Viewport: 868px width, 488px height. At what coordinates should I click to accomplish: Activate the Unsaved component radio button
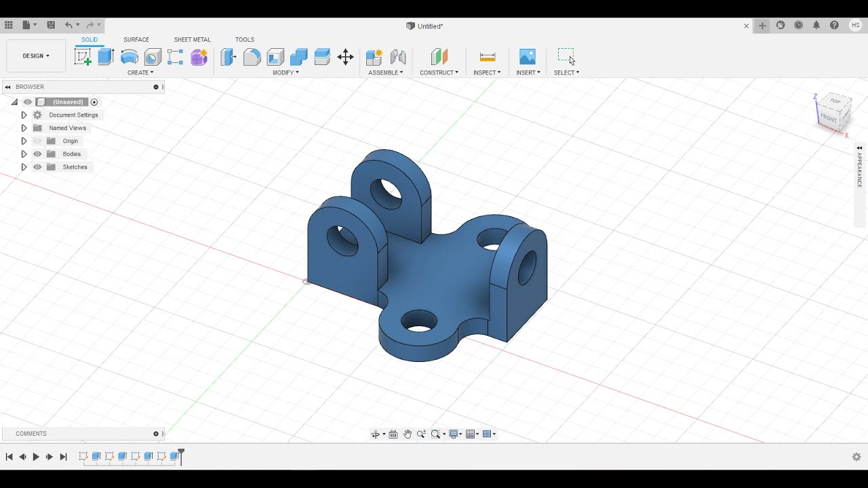coord(94,102)
